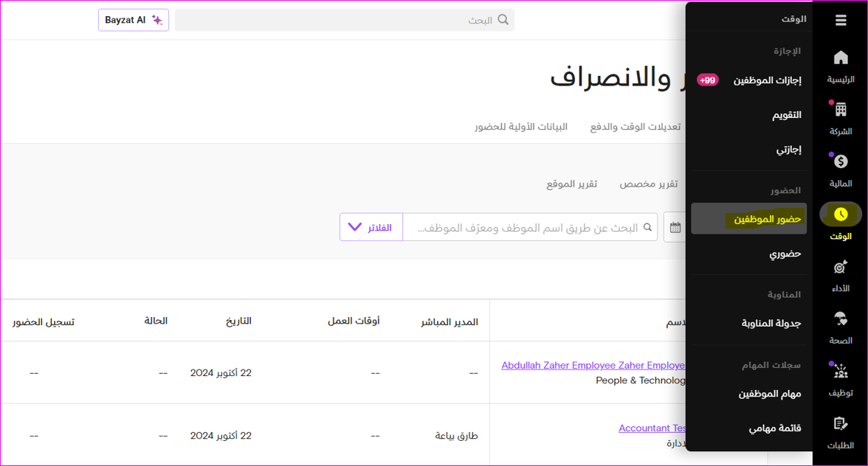Select مهام الموظفين menu item
Screen dimensions: 868x466
pos(769,394)
